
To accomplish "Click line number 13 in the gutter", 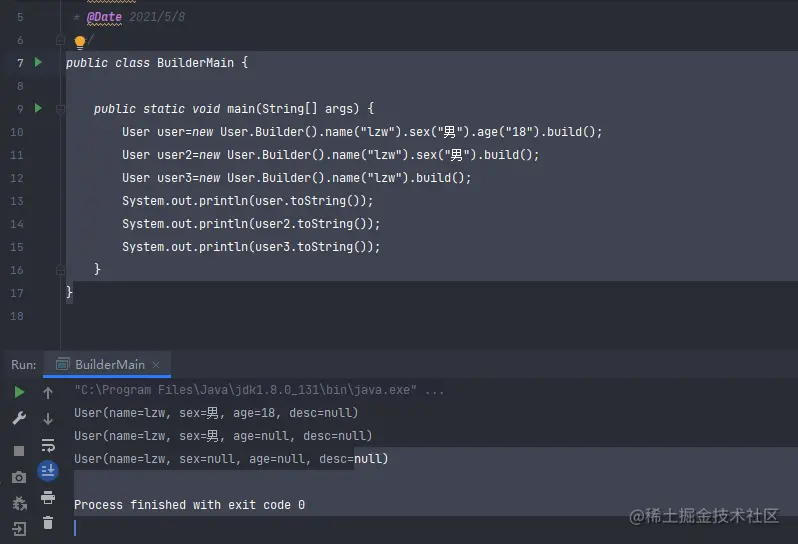I will [x=17, y=201].
